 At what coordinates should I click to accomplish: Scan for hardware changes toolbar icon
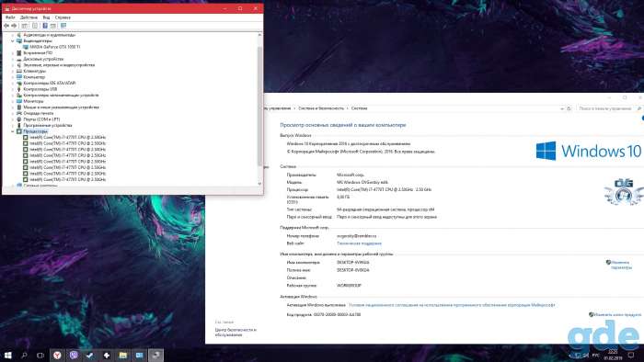pyautogui.click(x=63, y=26)
